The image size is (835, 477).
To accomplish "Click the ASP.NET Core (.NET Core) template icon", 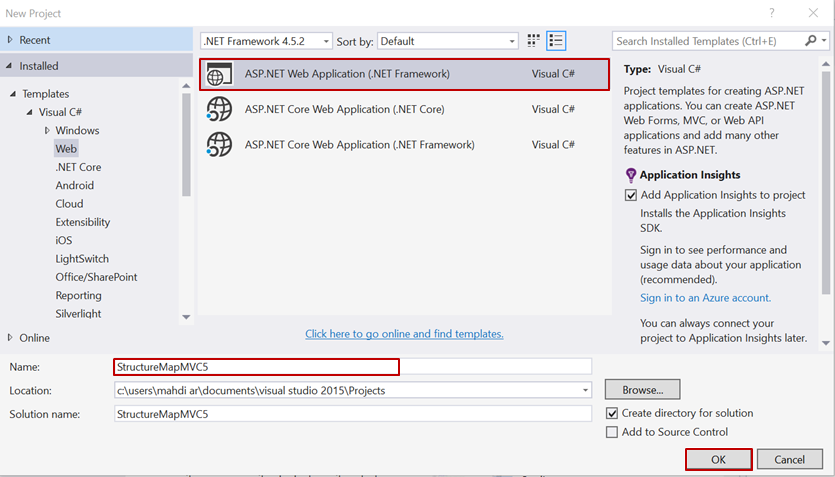I will [219, 109].
